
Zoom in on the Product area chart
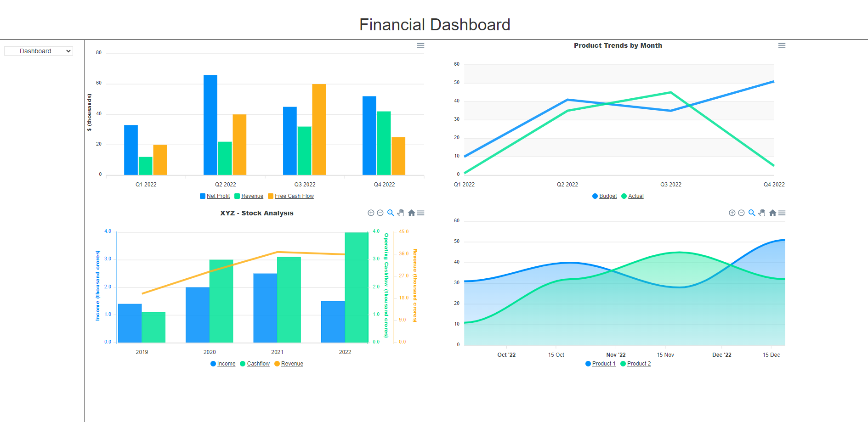(x=732, y=213)
